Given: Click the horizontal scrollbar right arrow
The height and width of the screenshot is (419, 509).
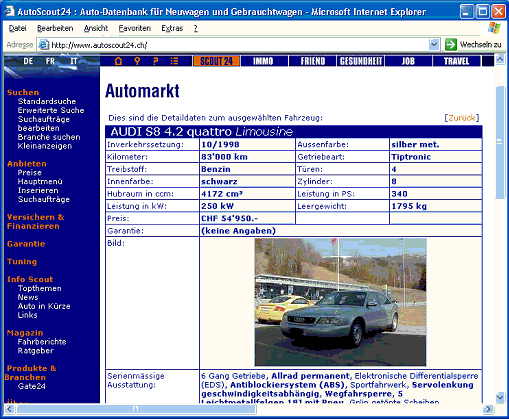Looking at the screenshot, I should pyautogui.click(x=488, y=409).
